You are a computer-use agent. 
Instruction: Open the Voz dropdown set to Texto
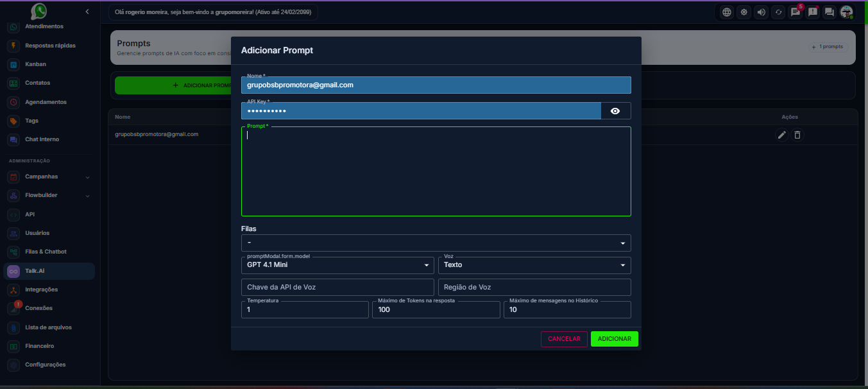(534, 265)
